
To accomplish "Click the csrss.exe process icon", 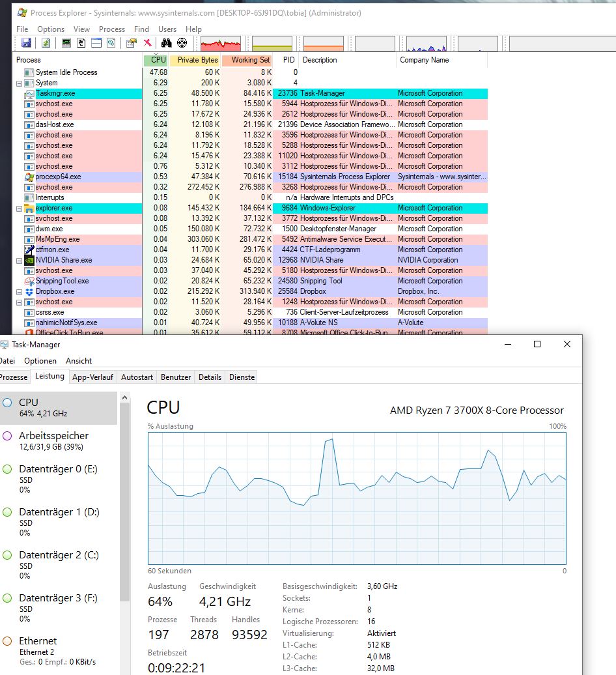I will [x=29, y=313].
